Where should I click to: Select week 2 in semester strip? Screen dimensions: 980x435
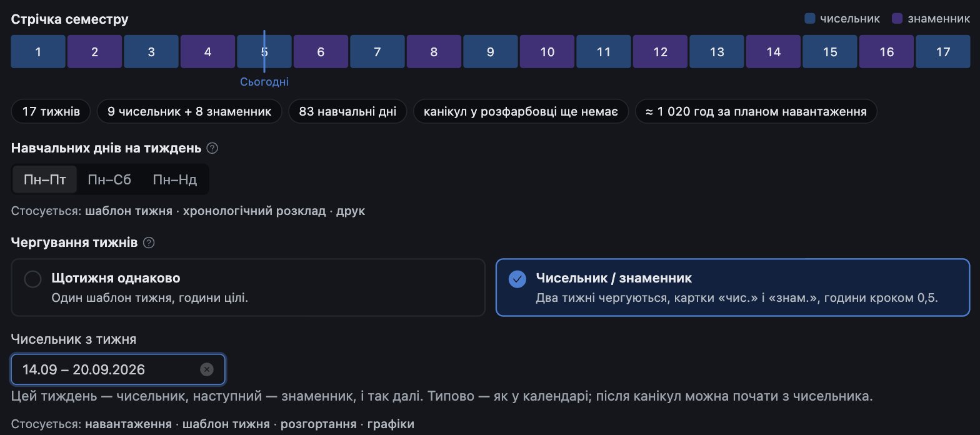[94, 52]
